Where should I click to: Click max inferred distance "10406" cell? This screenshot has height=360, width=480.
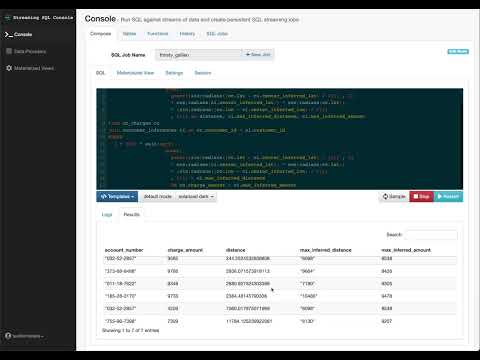308,296
